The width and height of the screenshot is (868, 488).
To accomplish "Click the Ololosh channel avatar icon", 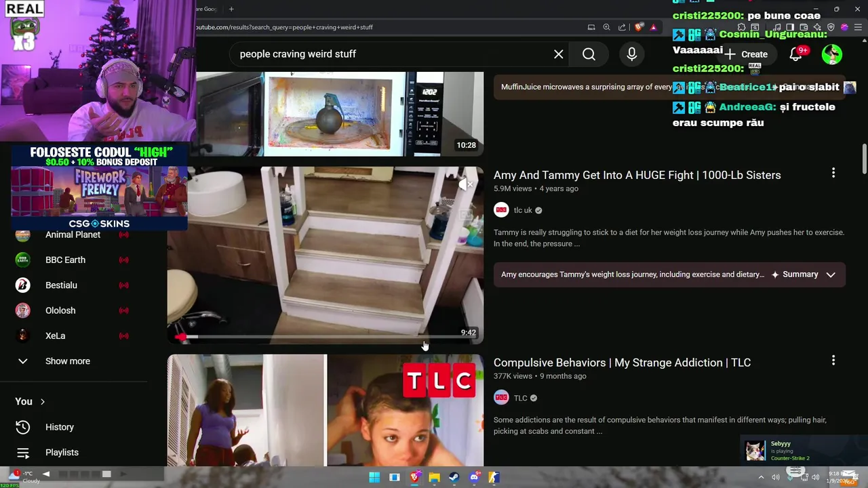I will pos(23,310).
